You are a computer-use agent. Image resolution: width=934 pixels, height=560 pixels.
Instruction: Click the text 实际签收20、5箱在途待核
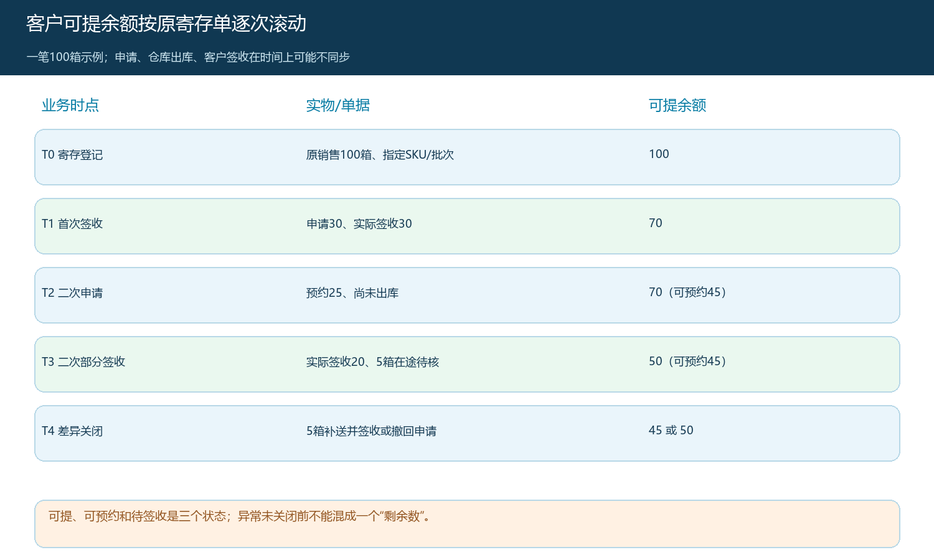tap(372, 362)
